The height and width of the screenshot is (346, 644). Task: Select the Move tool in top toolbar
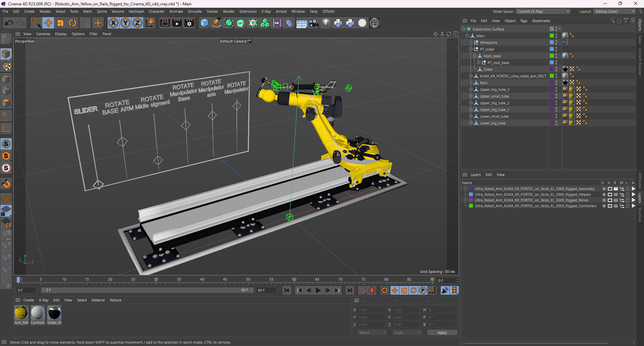pyautogui.click(x=48, y=23)
